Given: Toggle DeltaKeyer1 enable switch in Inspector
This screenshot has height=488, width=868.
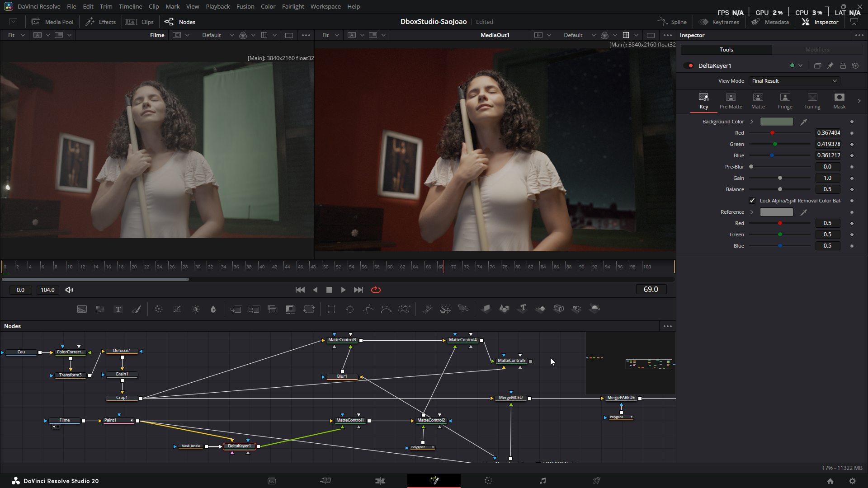Looking at the screenshot, I should (689, 66).
